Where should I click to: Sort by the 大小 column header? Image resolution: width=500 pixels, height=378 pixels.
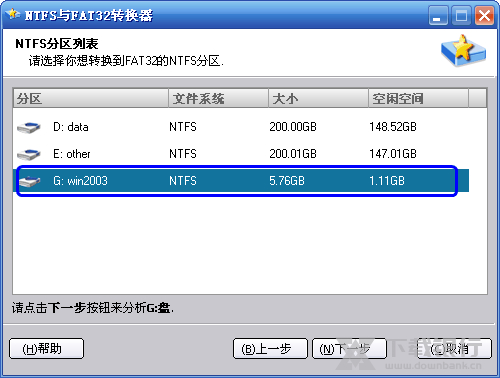click(318, 99)
